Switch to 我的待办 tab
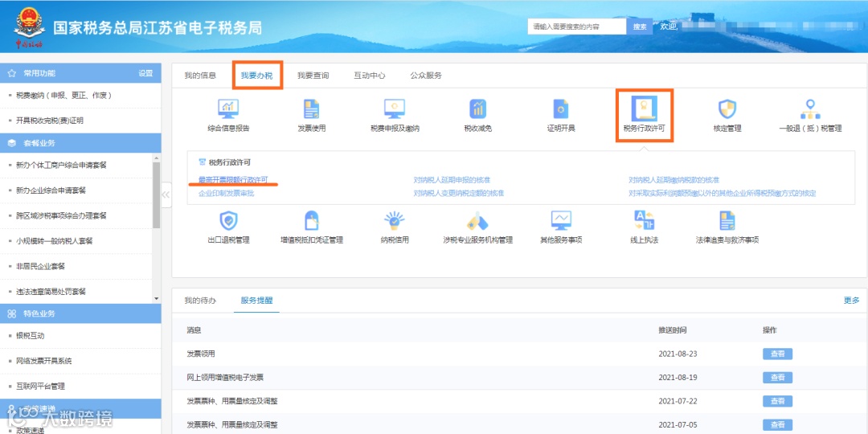Image resolution: width=868 pixels, height=434 pixels. pyautogui.click(x=200, y=301)
